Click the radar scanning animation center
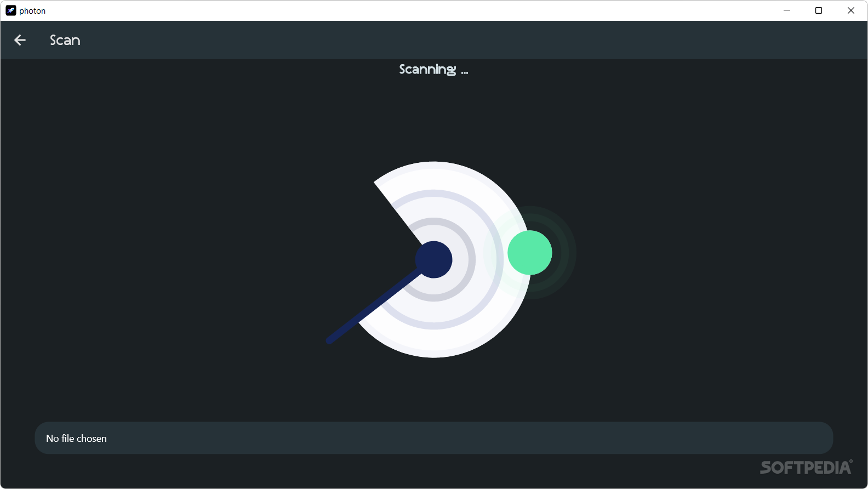The height and width of the screenshot is (489, 868). (x=434, y=260)
